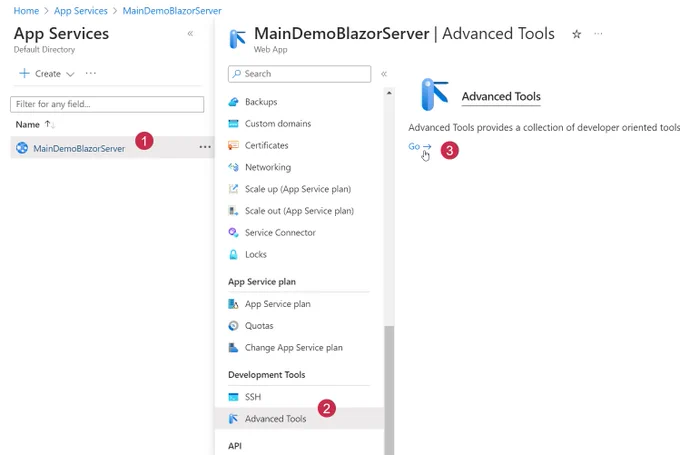Open Scale up (App Service plan)
The height and width of the screenshot is (455, 680).
[x=298, y=189]
